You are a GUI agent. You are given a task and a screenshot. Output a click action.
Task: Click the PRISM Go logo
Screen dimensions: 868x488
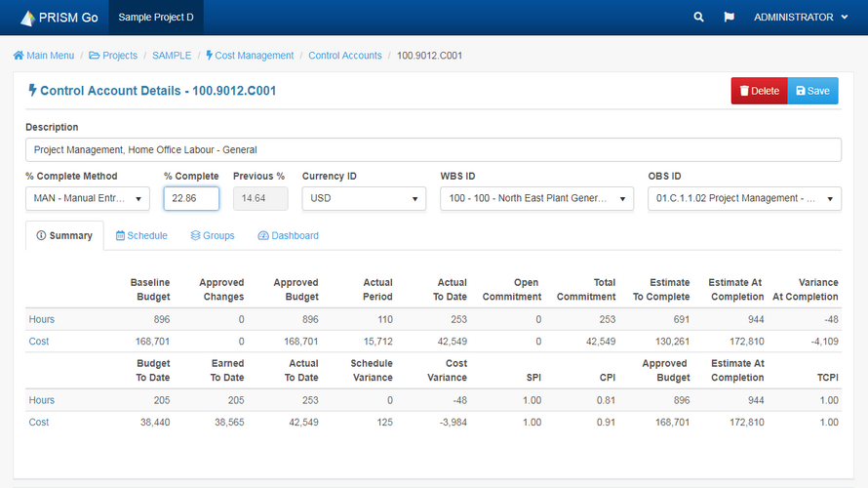[54, 18]
